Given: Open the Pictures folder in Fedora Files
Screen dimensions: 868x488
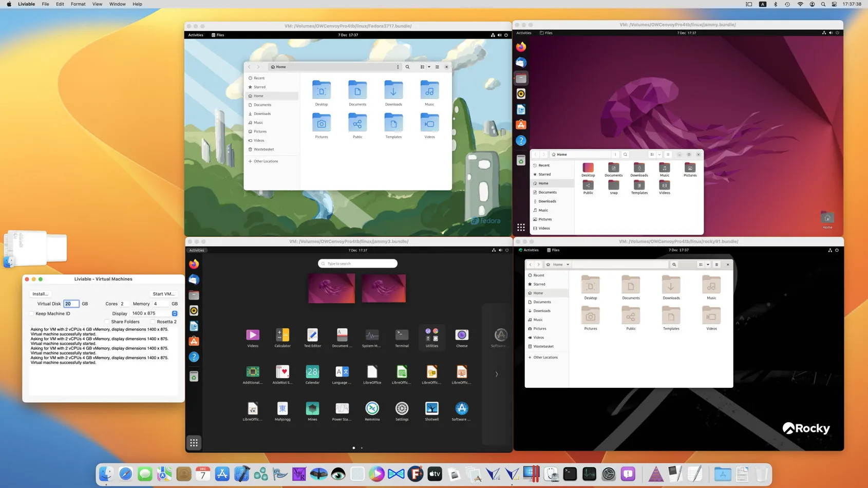Looking at the screenshot, I should [321, 124].
